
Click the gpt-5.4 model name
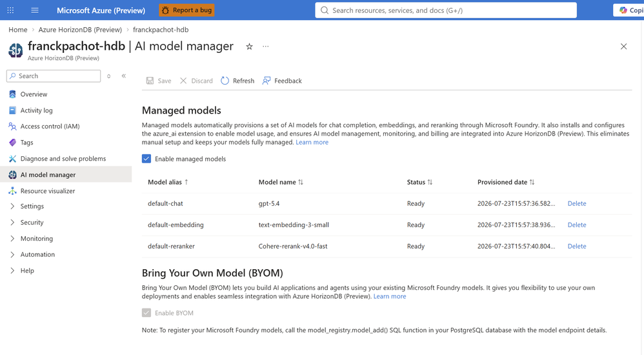coord(268,203)
